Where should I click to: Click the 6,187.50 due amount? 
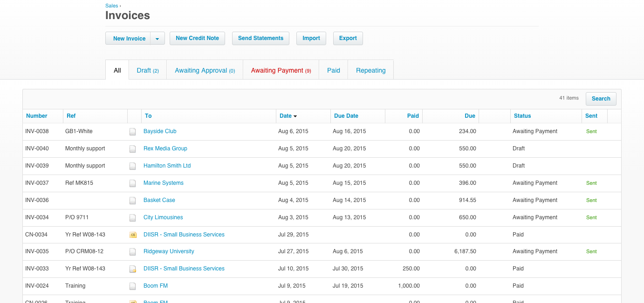[x=465, y=251]
